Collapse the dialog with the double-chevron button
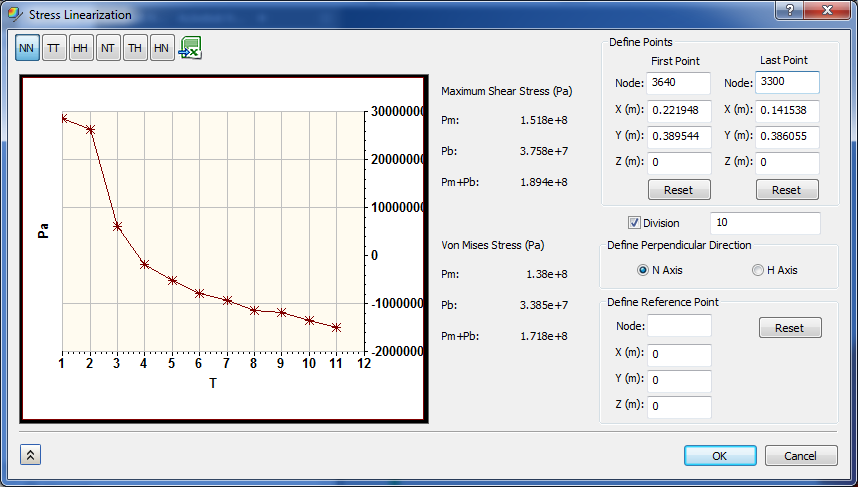The width and height of the screenshot is (858, 487). (x=30, y=455)
